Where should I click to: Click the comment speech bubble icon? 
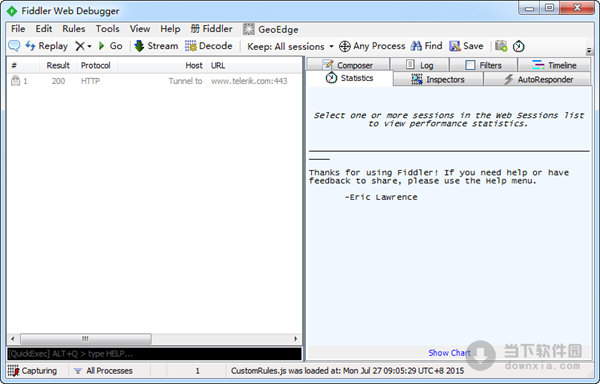point(14,46)
